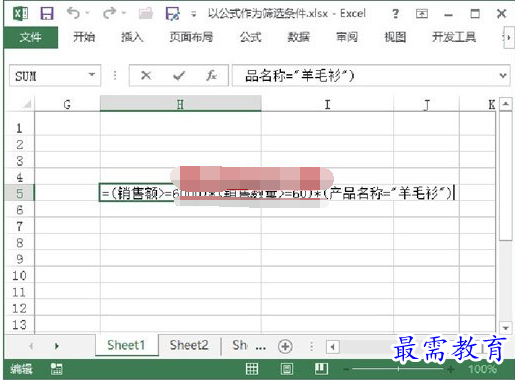Screen dimensions: 515x380
Task: Select column J header
Action: pyautogui.click(x=426, y=104)
